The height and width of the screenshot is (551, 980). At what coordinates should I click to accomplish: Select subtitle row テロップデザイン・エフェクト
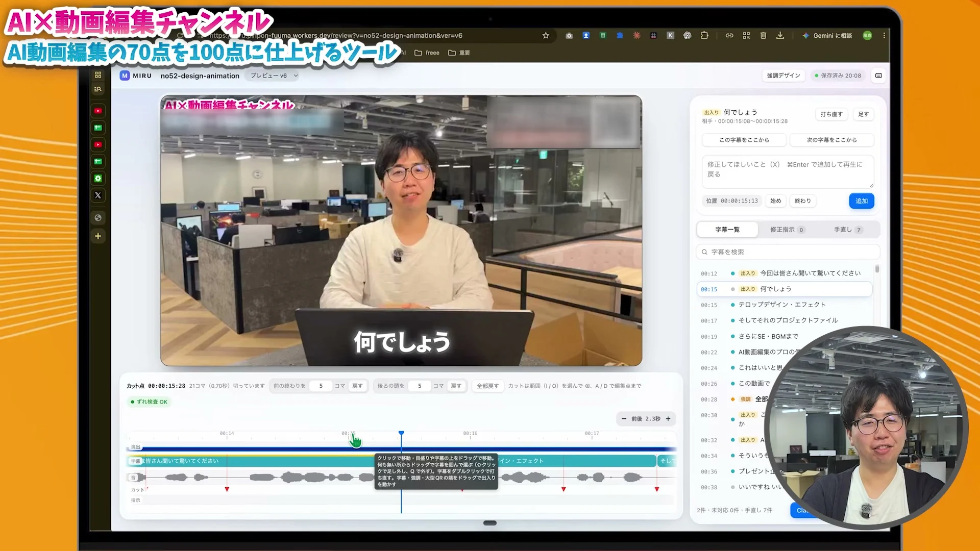tap(785, 305)
